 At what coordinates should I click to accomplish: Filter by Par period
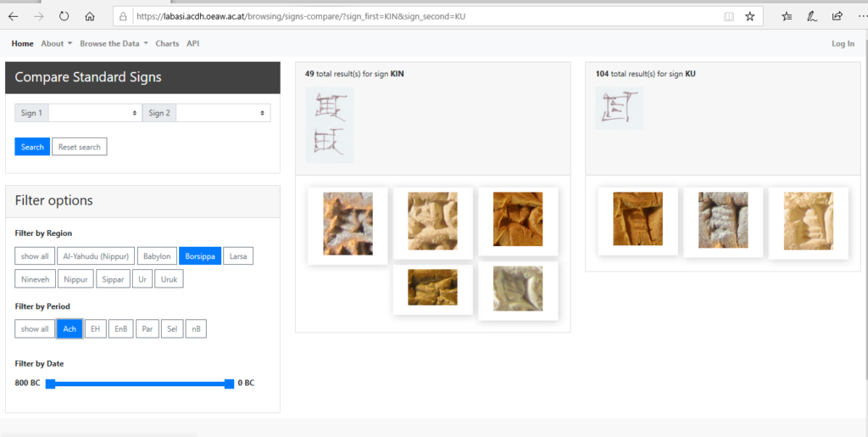(147, 329)
